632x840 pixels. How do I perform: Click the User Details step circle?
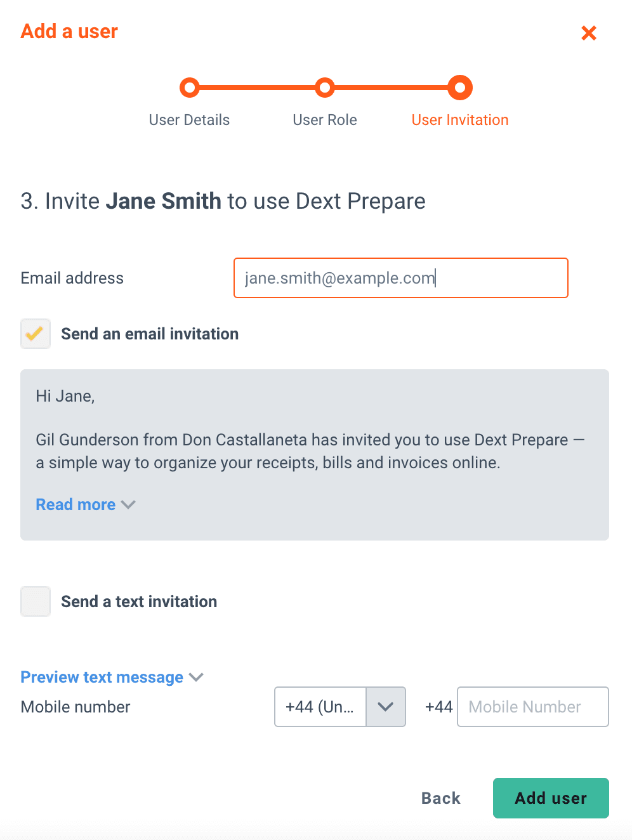point(189,88)
